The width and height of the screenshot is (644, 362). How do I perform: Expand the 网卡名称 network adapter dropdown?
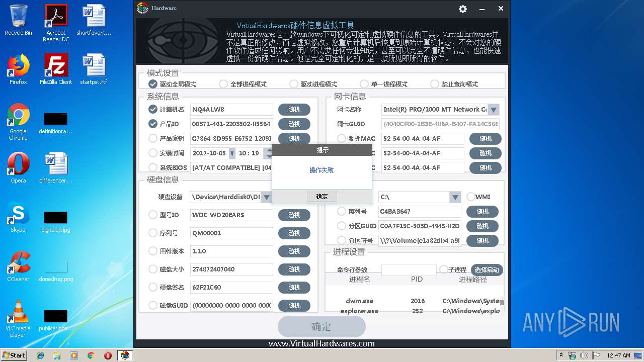click(x=494, y=110)
